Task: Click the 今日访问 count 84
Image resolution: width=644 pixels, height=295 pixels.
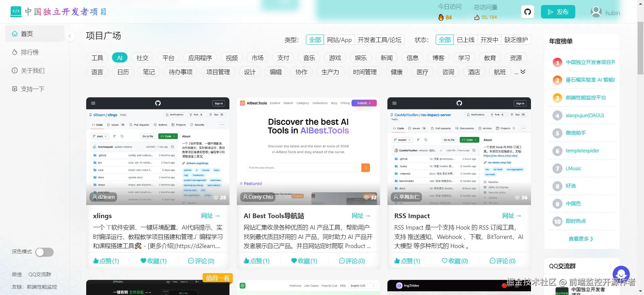Action: coord(448,17)
